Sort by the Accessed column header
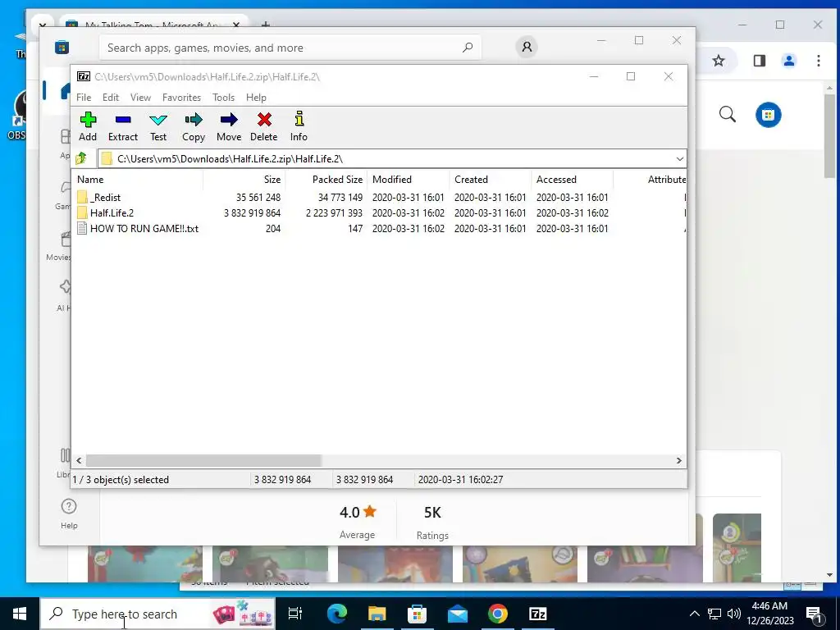Image resolution: width=840 pixels, height=630 pixels. click(x=572, y=180)
